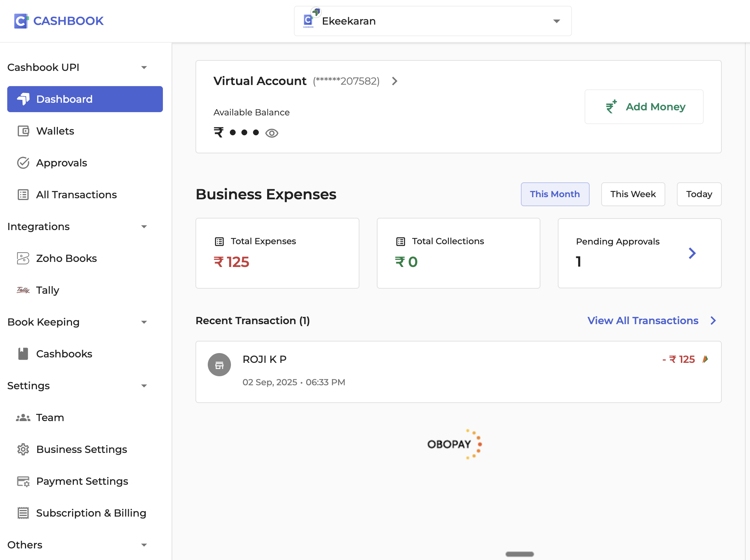Click the Approvals menu label
Screen dimensions: 750x560
click(62, 163)
